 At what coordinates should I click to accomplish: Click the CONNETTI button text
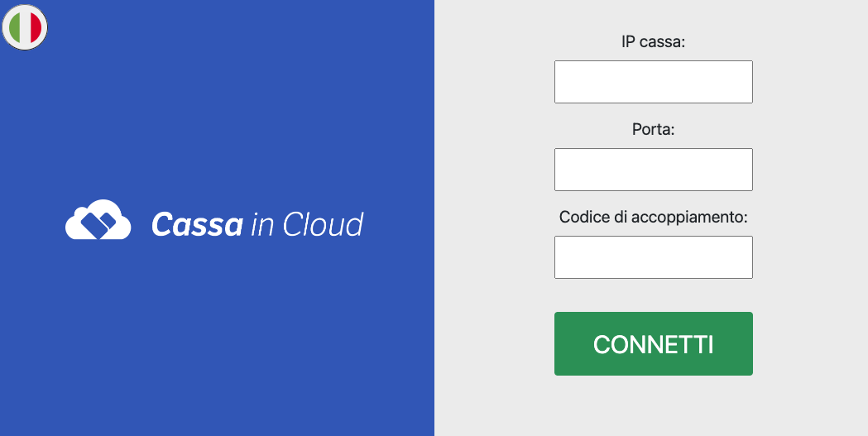(653, 344)
